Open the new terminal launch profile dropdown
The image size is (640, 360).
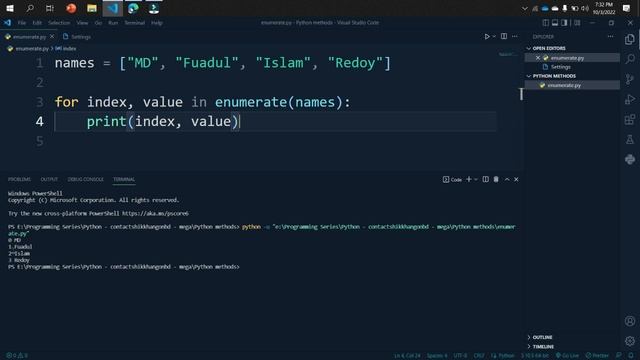pos(476,179)
